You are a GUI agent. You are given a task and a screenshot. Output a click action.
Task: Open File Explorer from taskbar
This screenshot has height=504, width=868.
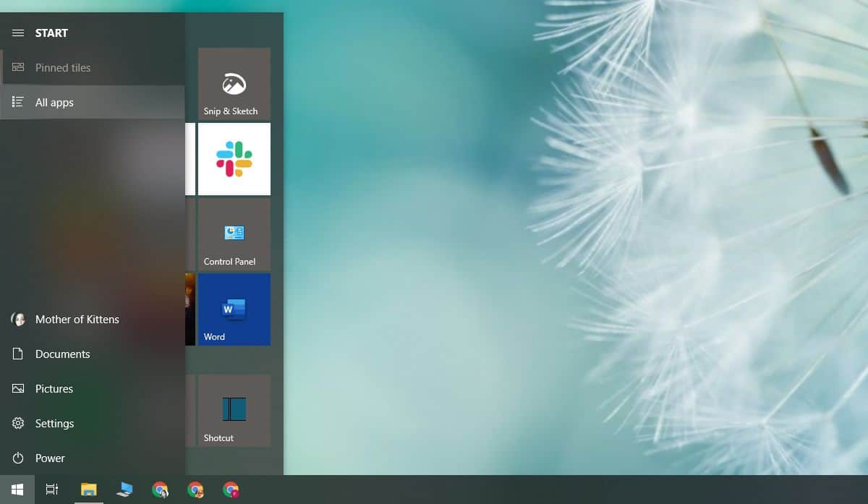(88, 490)
